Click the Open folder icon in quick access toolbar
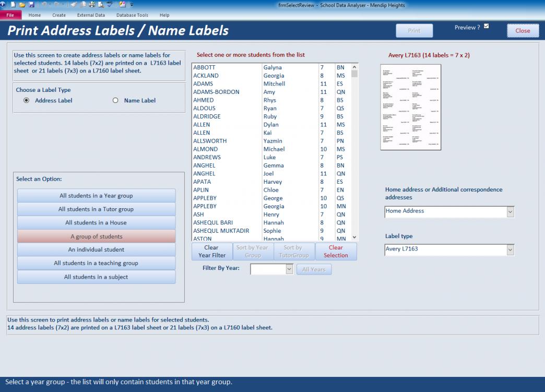Viewport: 545px width, 392px height. click(22, 5)
